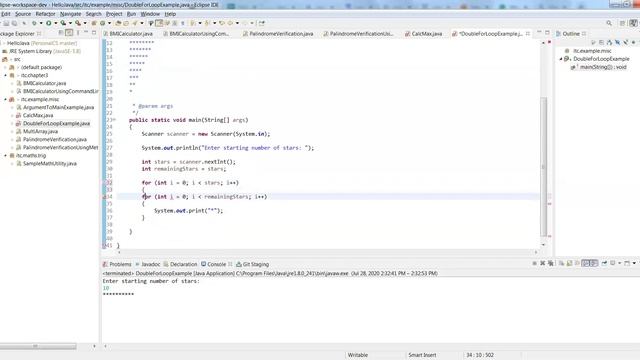This screenshot has height=360, width=640.
Task: Click the External Tools run icon
Action: point(78,23)
